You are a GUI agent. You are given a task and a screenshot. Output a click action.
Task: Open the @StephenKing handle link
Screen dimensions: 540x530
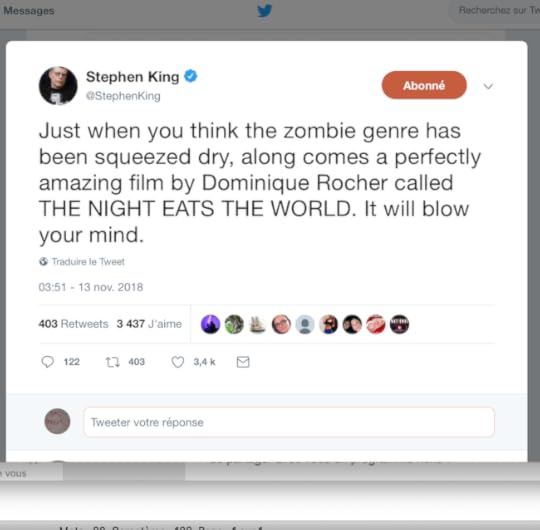point(123,96)
